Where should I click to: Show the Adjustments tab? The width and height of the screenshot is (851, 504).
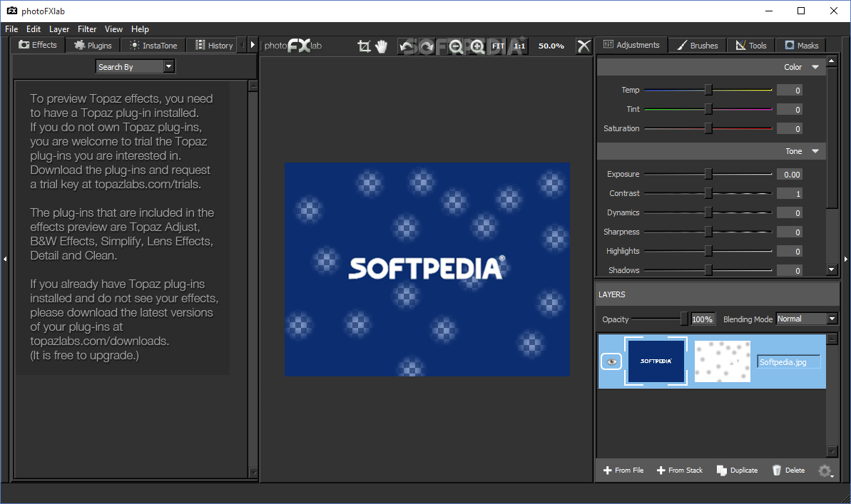tap(632, 45)
